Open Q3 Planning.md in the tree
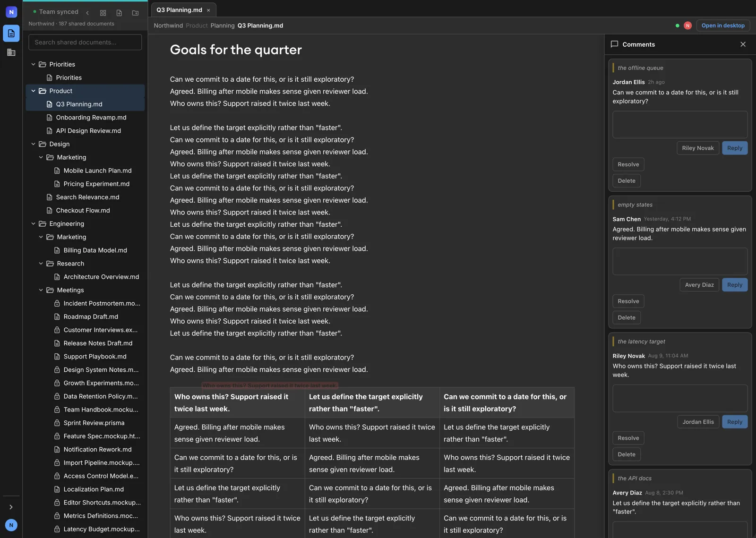Image resolution: width=756 pixels, height=538 pixels. coord(85,104)
